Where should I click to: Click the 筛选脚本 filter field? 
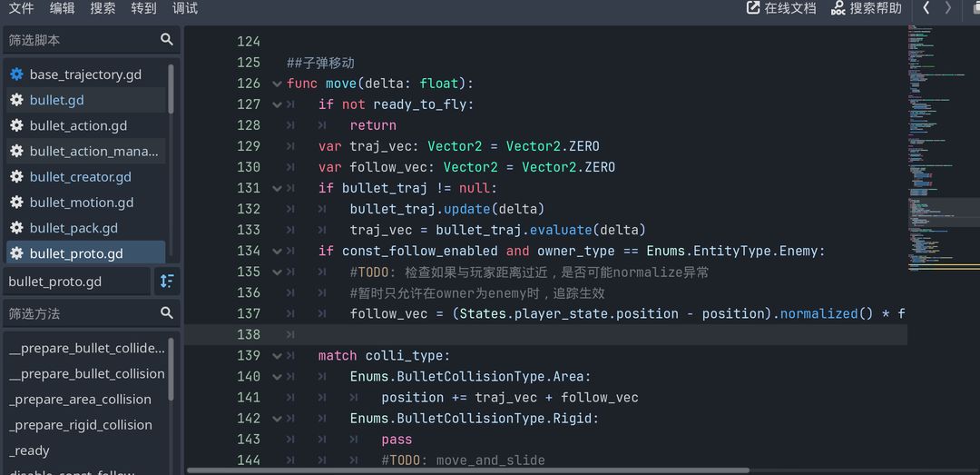pyautogui.click(x=80, y=40)
